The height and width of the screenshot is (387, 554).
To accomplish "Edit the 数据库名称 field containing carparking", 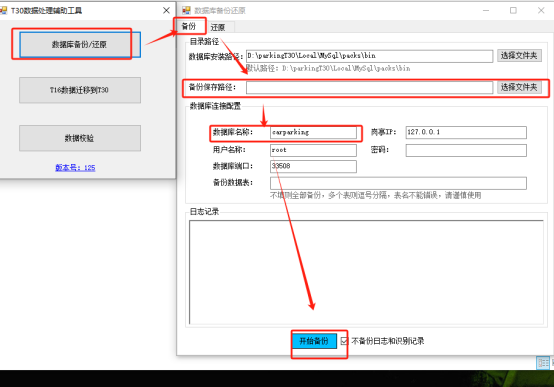I will coord(313,132).
